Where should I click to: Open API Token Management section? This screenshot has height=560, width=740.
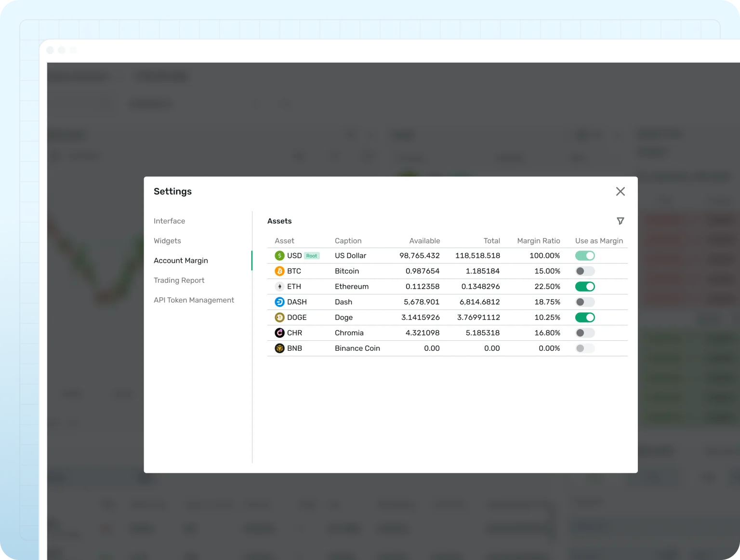(194, 300)
